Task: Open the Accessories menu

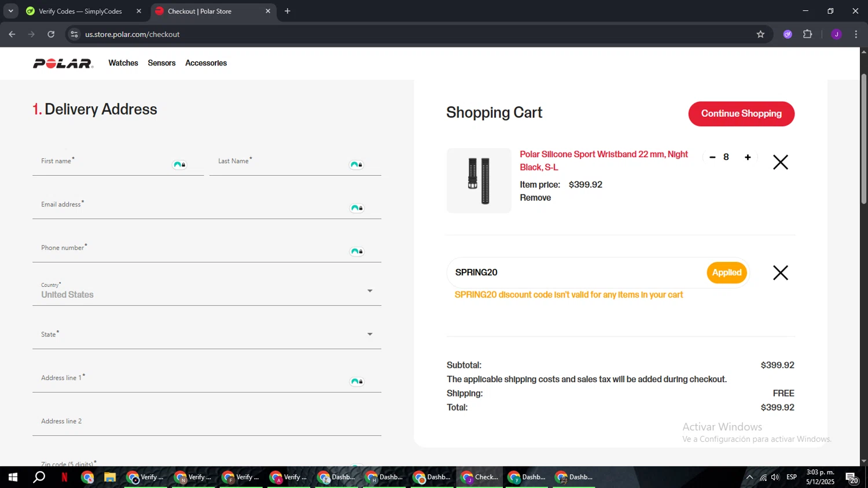Action: tap(206, 63)
